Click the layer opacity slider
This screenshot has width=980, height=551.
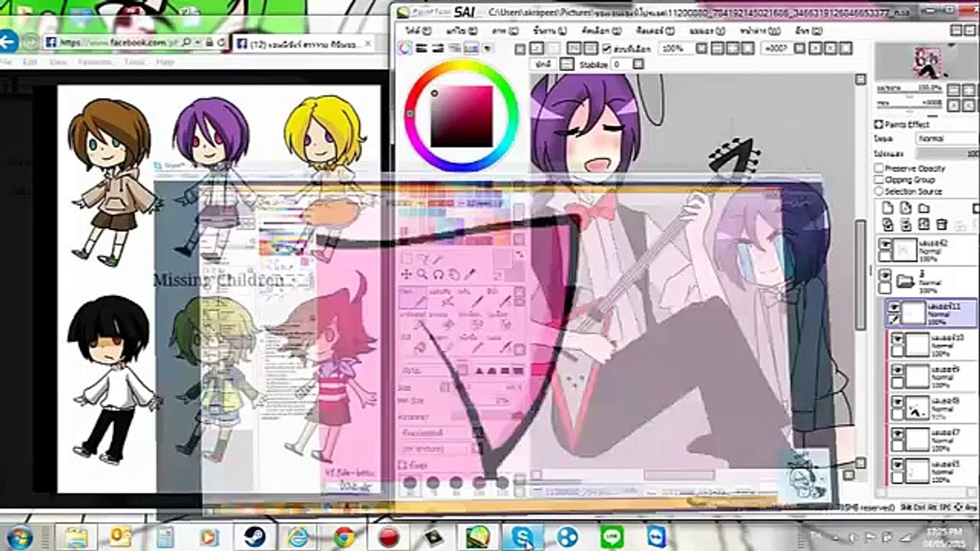pos(948,153)
